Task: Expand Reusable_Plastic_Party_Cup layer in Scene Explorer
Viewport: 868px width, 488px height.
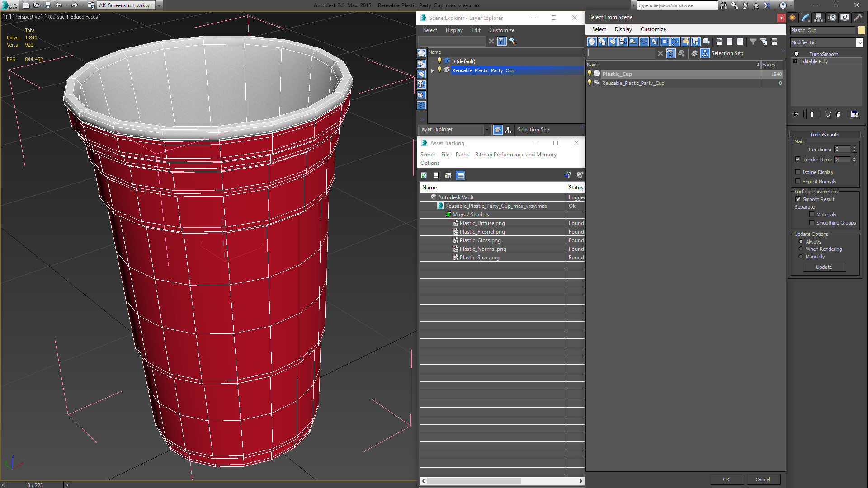Action: click(x=432, y=70)
